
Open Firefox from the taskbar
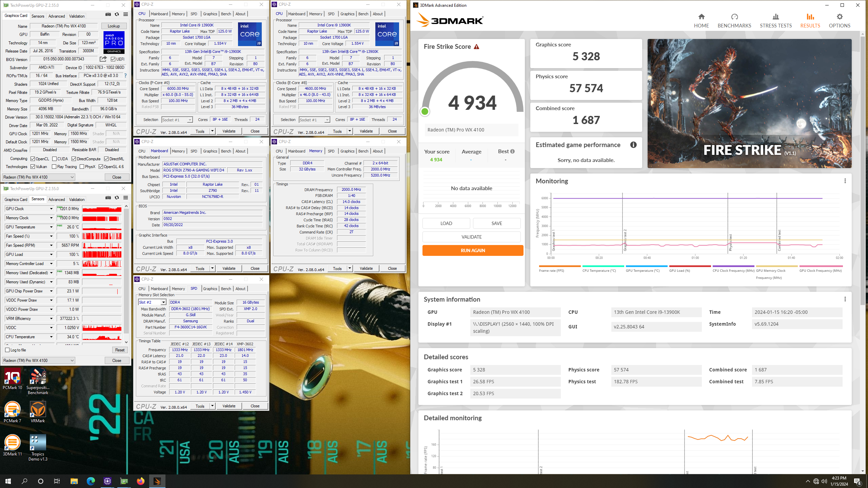(x=140, y=481)
